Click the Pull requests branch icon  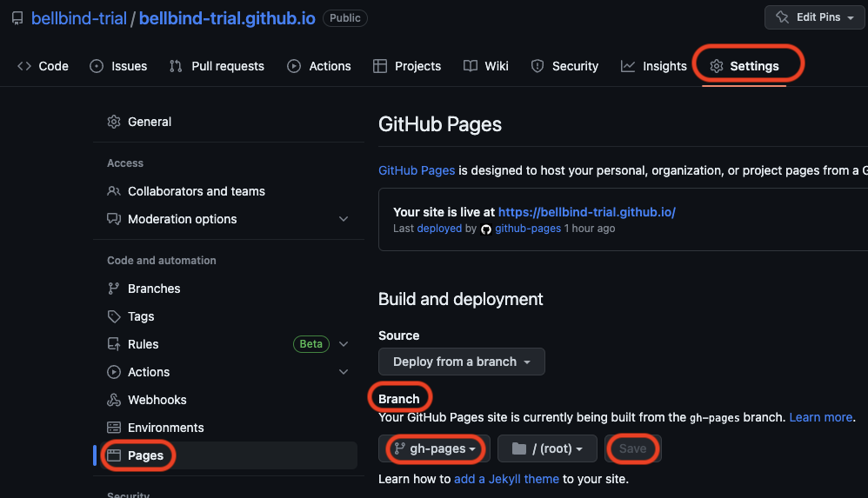(176, 66)
